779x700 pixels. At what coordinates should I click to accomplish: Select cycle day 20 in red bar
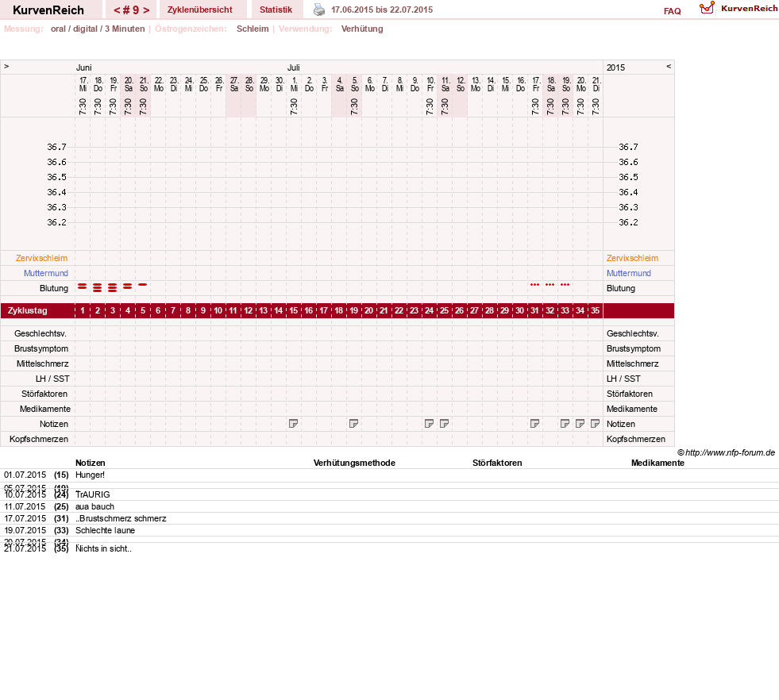click(x=368, y=311)
